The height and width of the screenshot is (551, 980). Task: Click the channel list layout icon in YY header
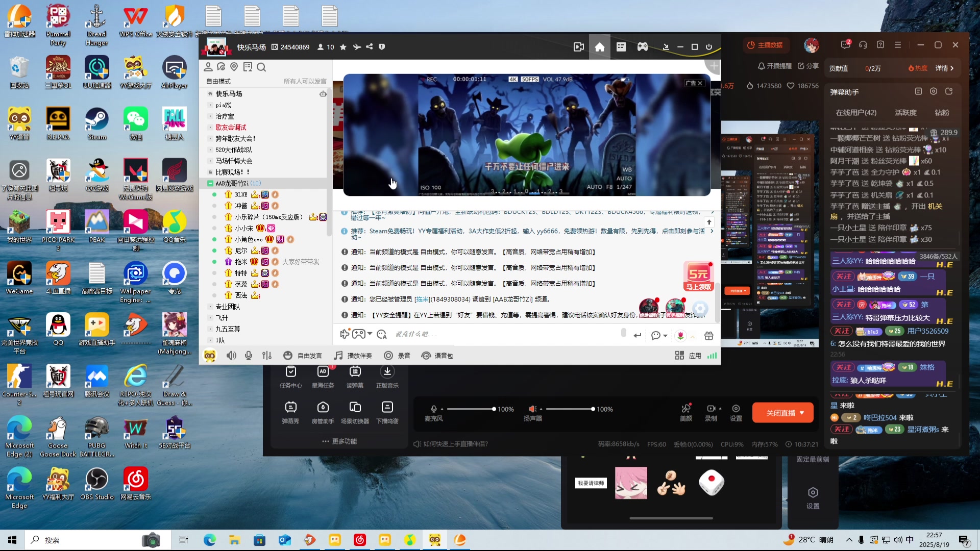(x=621, y=47)
